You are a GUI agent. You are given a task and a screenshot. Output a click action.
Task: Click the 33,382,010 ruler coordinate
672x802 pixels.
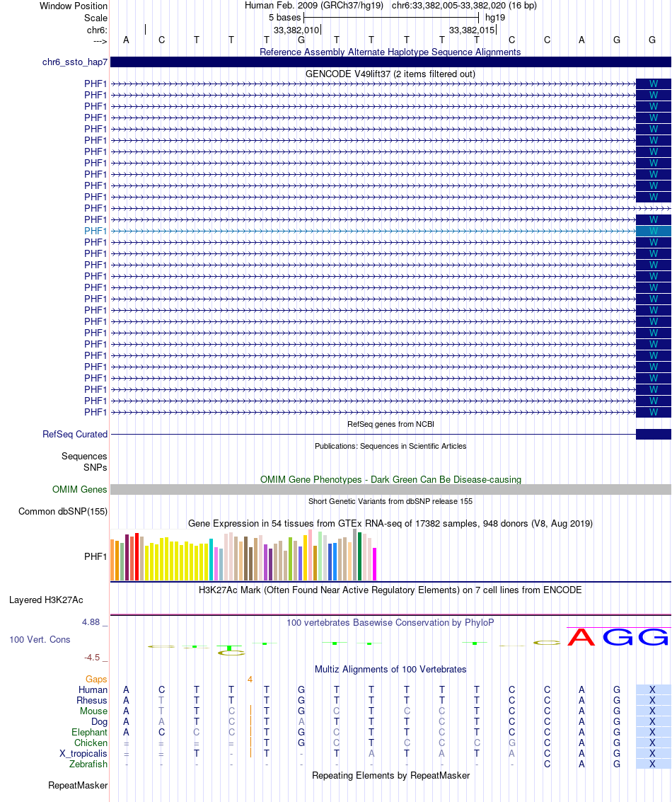296,30
